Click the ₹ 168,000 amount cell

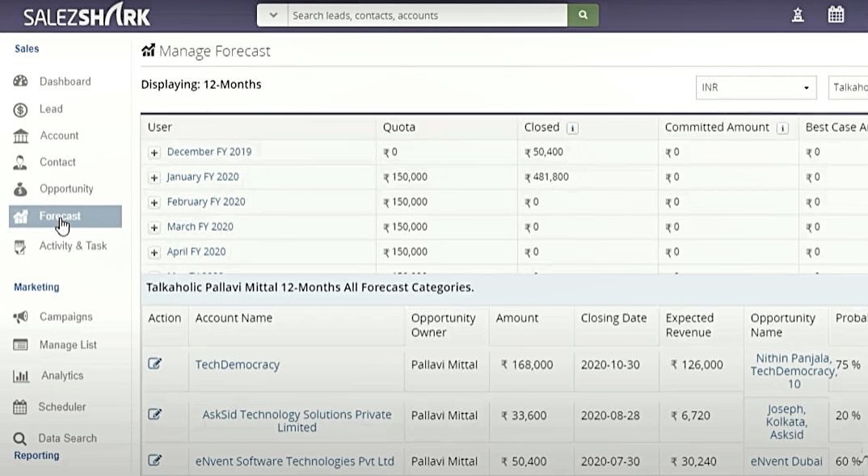coord(527,364)
